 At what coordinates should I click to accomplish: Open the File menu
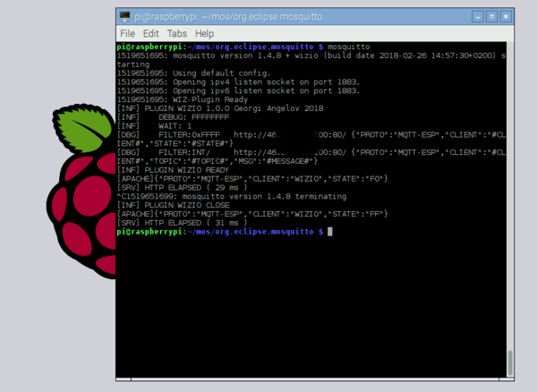click(127, 33)
